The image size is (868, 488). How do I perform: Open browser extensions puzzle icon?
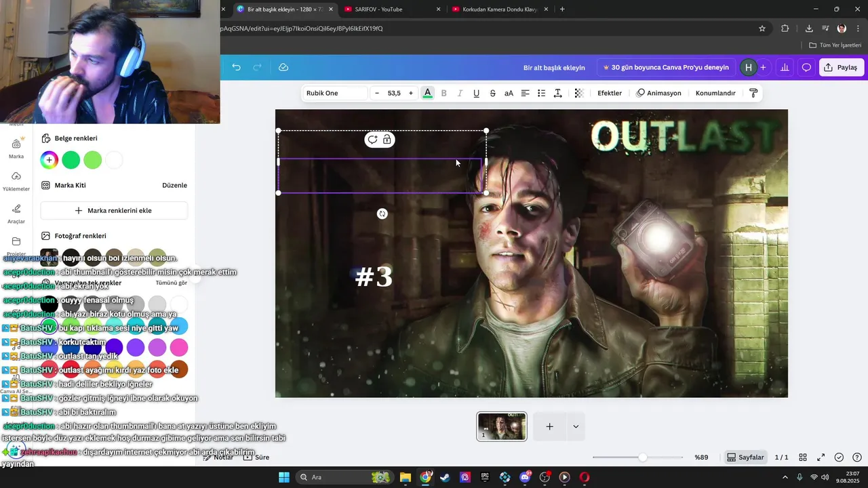coord(785,28)
